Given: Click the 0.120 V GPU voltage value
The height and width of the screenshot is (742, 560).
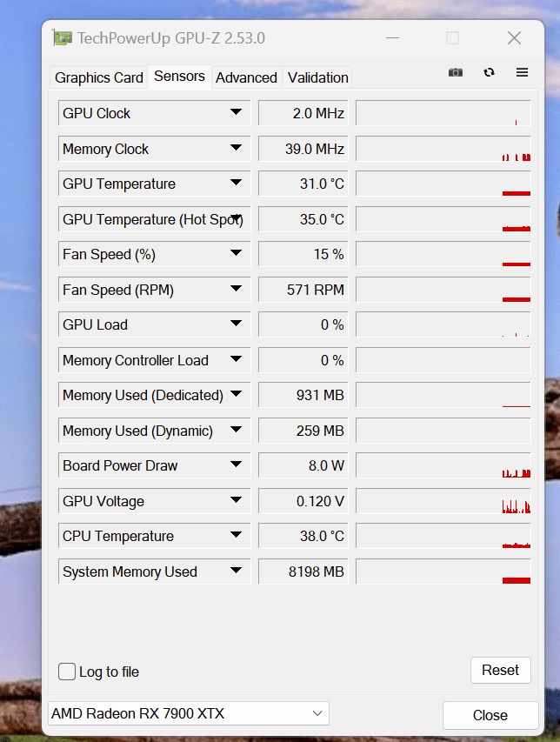Looking at the screenshot, I should [303, 501].
